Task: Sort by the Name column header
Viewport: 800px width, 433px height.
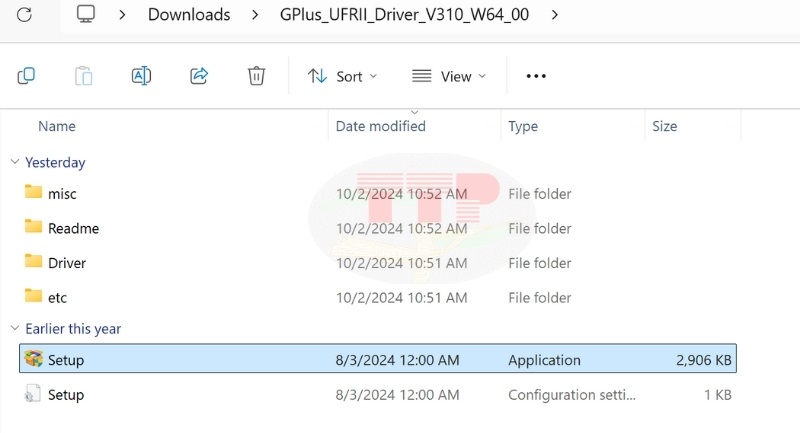Action: pos(57,126)
